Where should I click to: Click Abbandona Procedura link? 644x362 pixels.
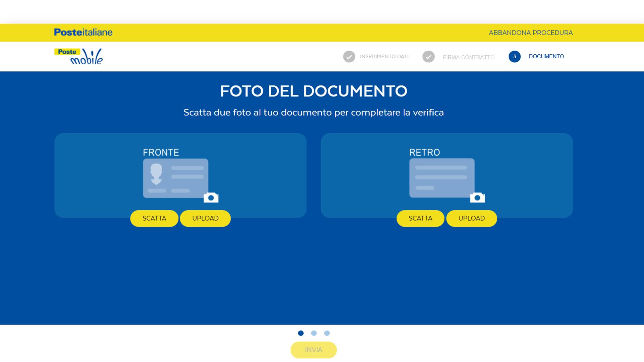click(x=530, y=33)
